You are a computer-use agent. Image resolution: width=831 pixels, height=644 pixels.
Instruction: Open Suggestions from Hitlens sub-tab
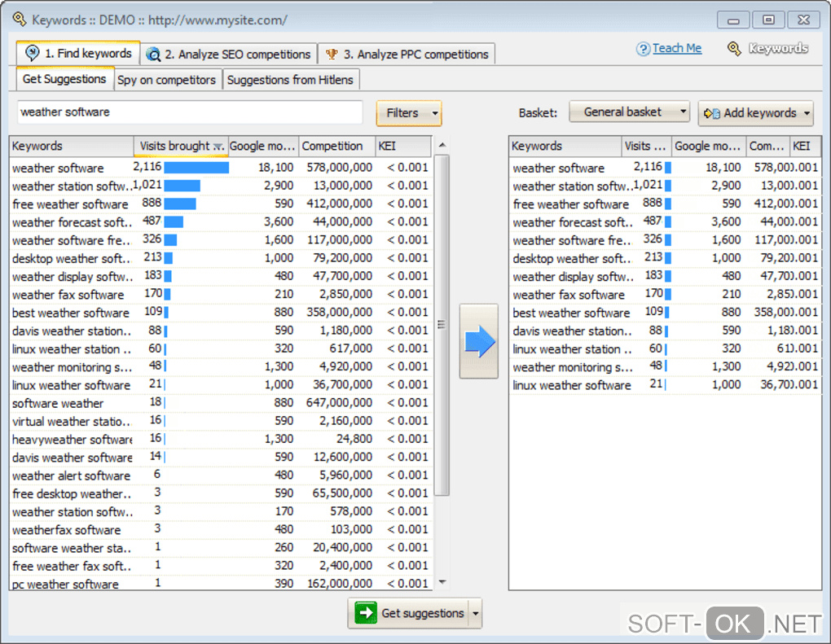290,80
